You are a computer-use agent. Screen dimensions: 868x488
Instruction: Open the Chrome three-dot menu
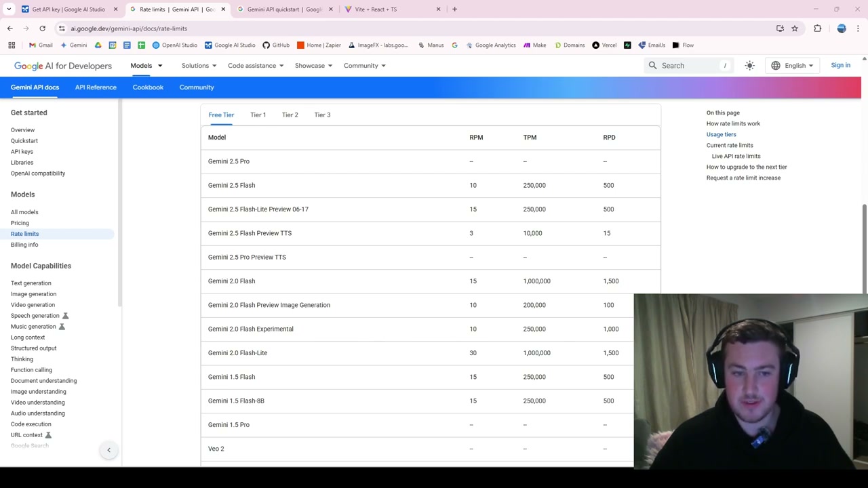pyautogui.click(x=858, y=28)
